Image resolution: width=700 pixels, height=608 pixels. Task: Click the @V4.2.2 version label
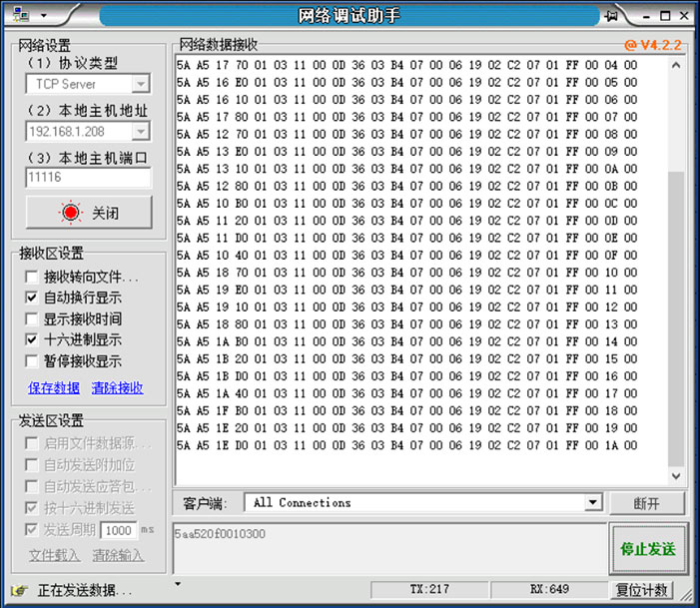(653, 45)
